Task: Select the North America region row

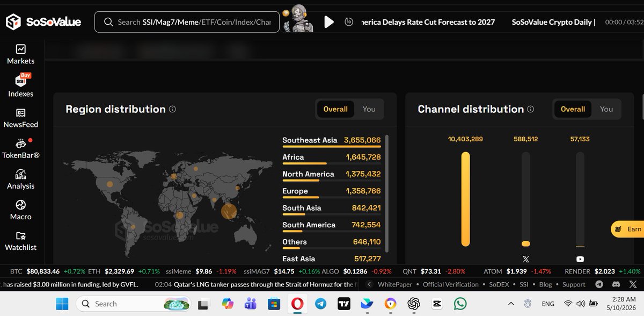Action: coord(332,175)
